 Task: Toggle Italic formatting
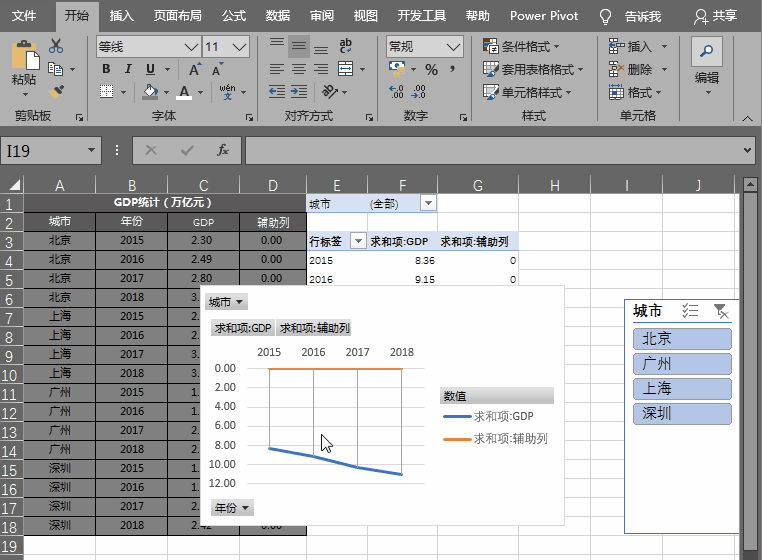[x=128, y=69]
